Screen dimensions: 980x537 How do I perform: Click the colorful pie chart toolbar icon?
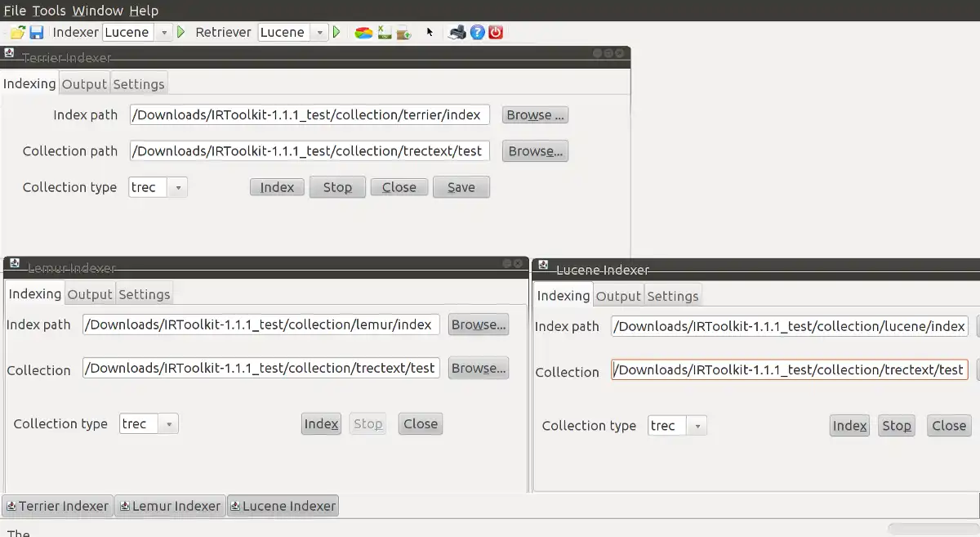tap(363, 33)
